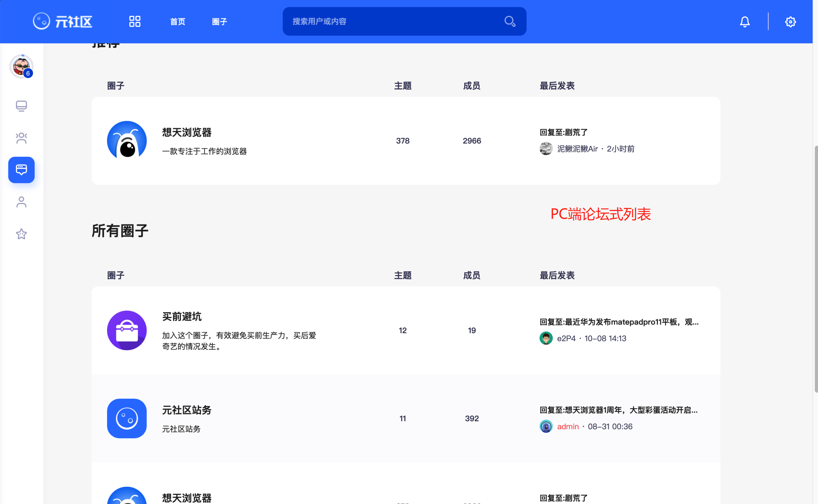Click the page vertical scrollbar thumb
This screenshot has height=504, width=818.
816,269
